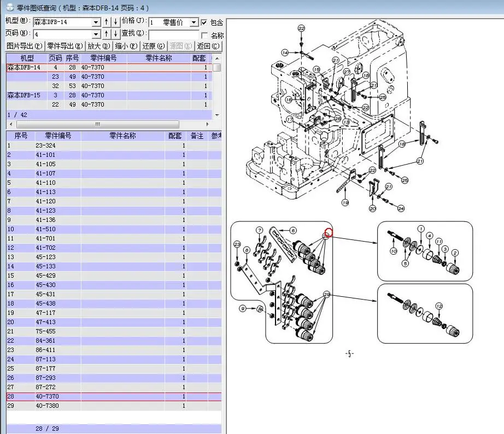Select part row 12 with number 41-702
The height and width of the screenshot is (434, 504).
(x=114, y=248)
